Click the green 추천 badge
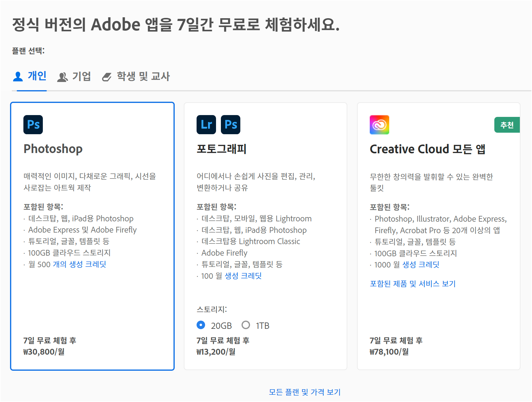Screen dimensions: 532x402 (507, 124)
